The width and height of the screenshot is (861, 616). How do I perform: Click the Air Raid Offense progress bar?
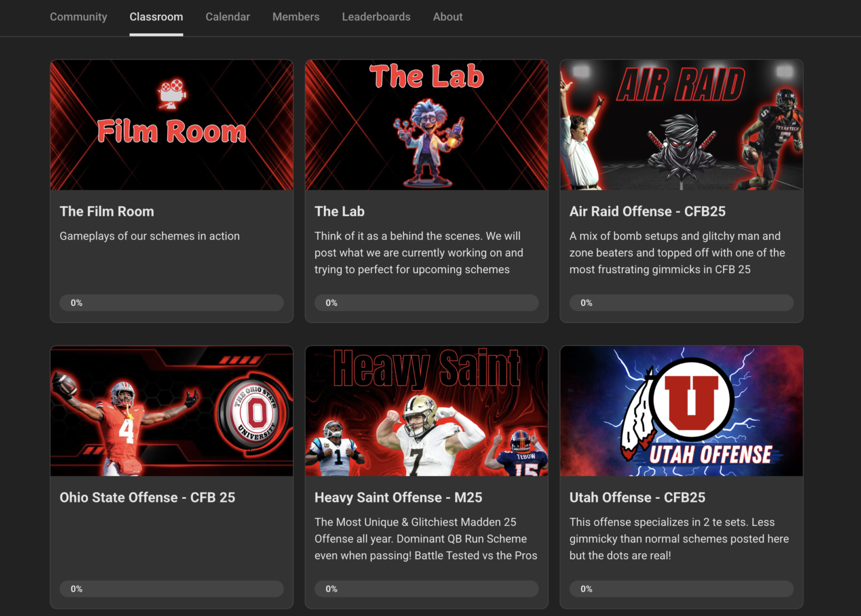point(682,303)
